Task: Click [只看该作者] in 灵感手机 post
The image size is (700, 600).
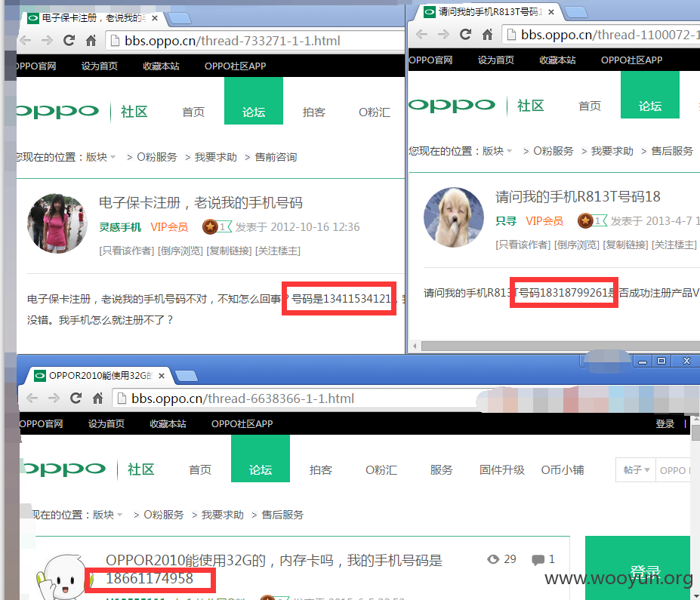Action: click(126, 251)
